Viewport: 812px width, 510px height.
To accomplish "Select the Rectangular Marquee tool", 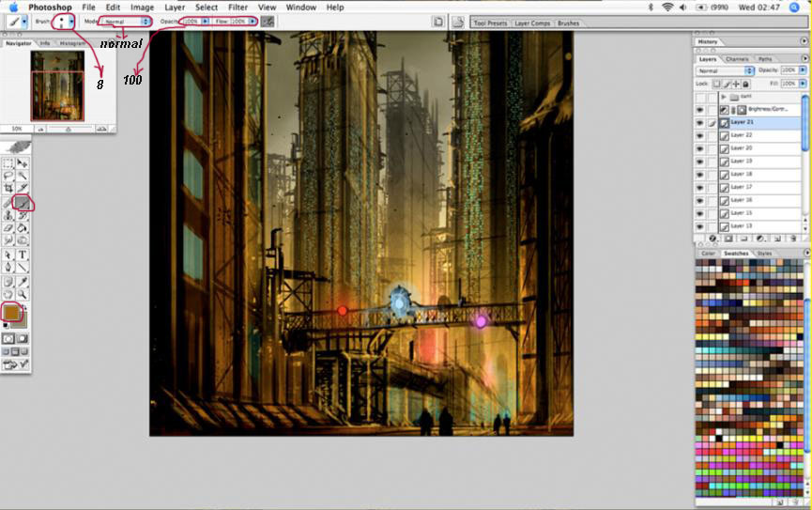I will coord(8,163).
